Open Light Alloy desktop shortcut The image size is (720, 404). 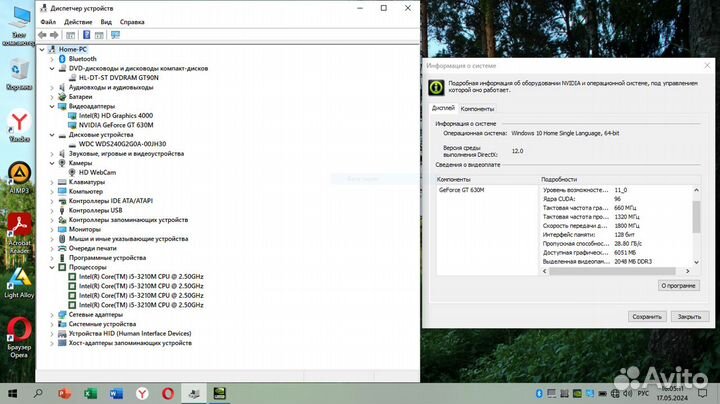(x=19, y=283)
